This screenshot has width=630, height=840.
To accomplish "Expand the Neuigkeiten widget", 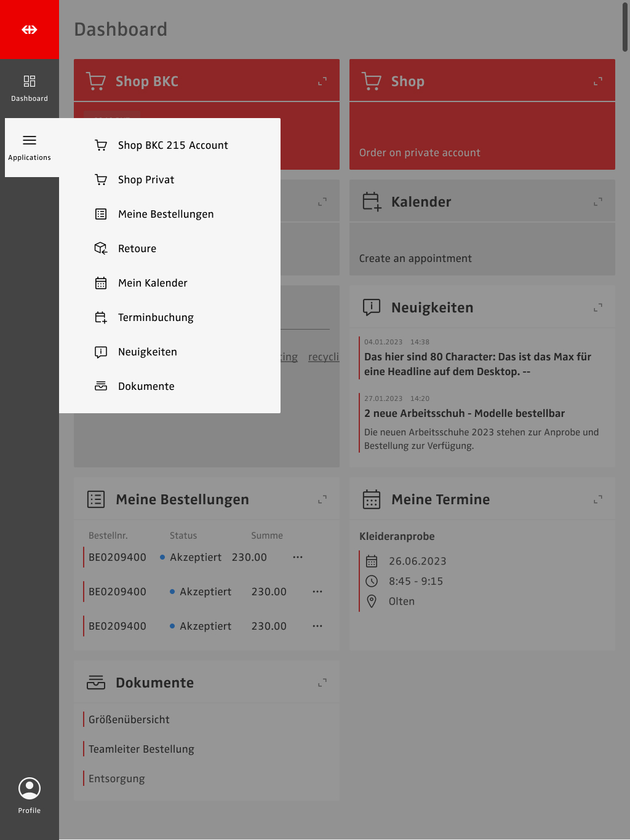I will point(598,307).
